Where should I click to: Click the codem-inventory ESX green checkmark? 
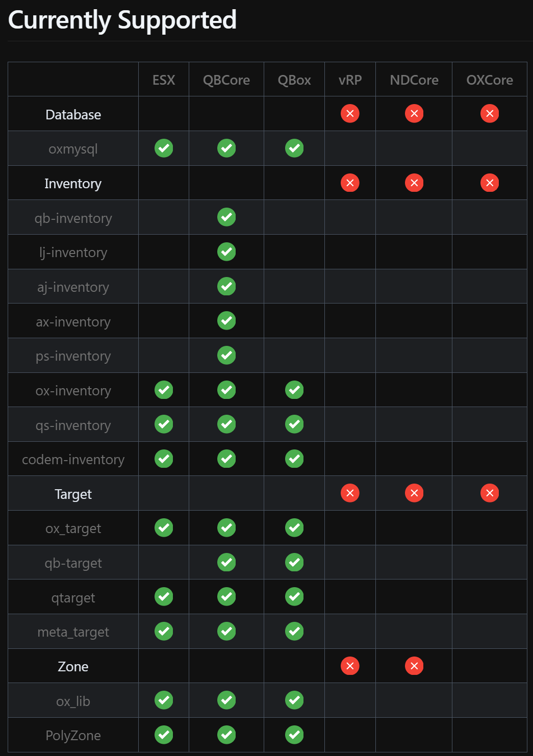pyautogui.click(x=164, y=459)
